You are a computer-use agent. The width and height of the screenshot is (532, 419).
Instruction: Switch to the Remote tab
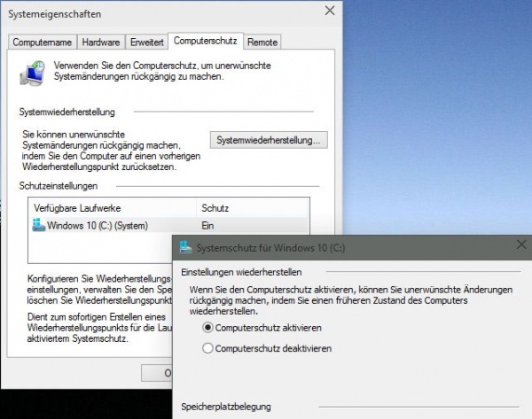(x=262, y=42)
